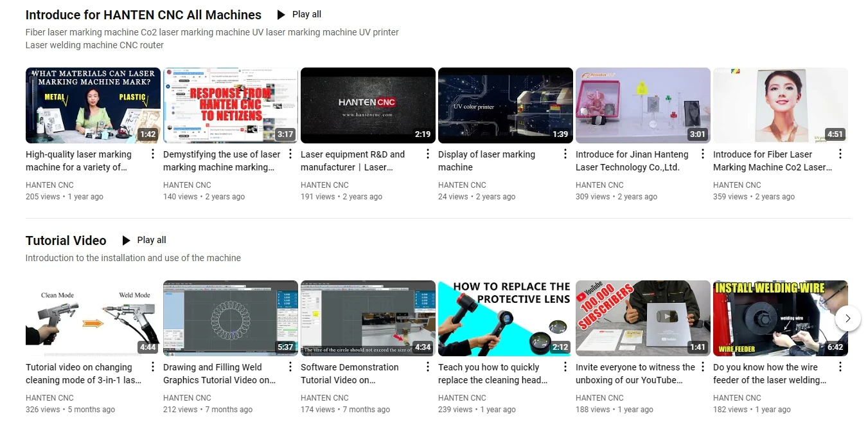
Task: Open title 'Do you know how the wire feeder'
Action: click(x=770, y=374)
